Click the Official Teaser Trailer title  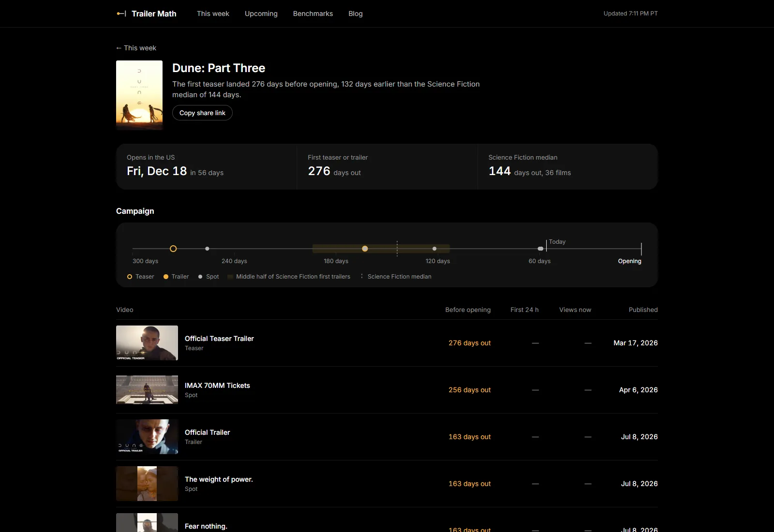pyautogui.click(x=219, y=339)
